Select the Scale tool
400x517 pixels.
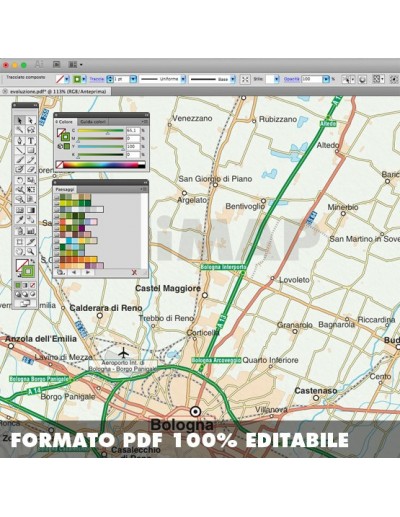pyautogui.click(x=30, y=180)
